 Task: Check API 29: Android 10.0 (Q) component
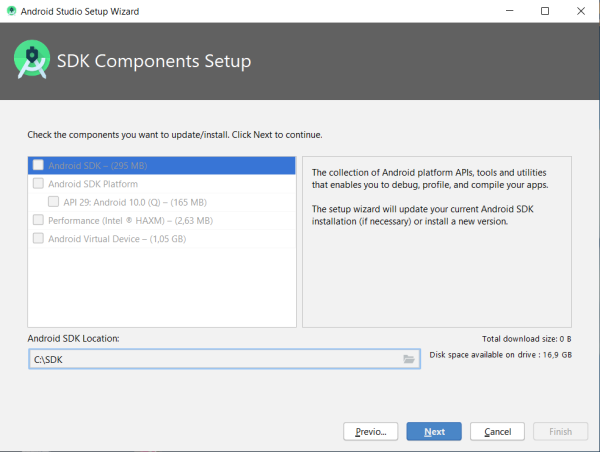click(x=53, y=202)
